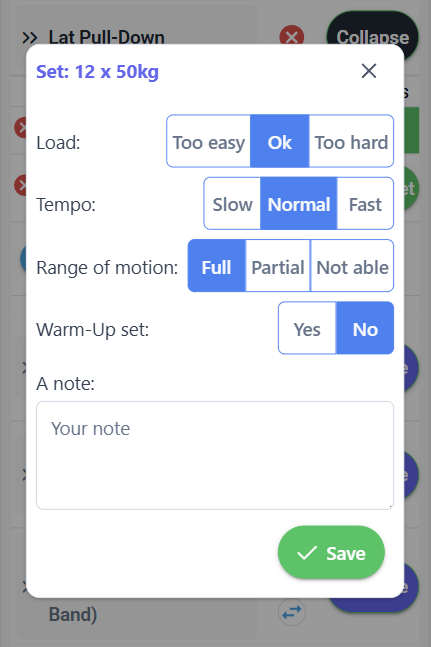The height and width of the screenshot is (647, 431).
Task: Save the set feedback
Action: [x=331, y=553]
